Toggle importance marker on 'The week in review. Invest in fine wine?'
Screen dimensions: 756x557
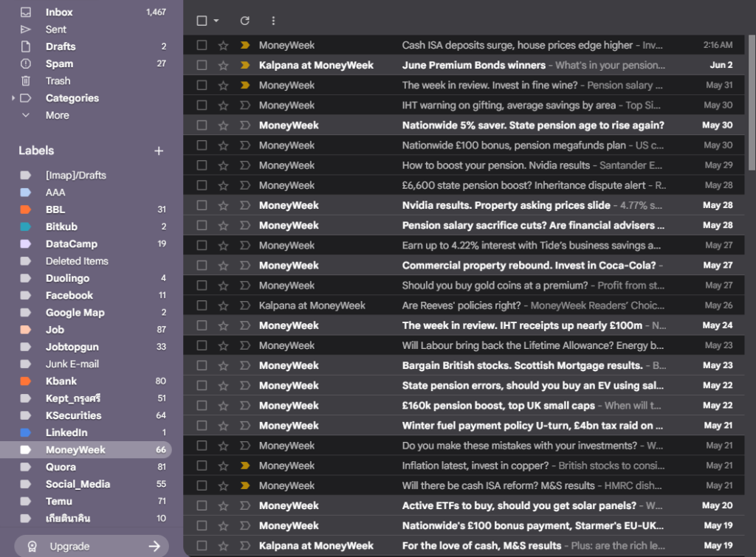click(245, 86)
